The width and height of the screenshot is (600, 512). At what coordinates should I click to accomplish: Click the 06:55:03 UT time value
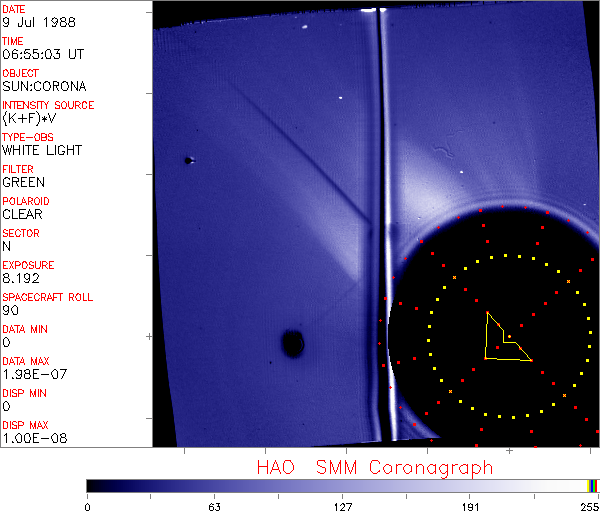tap(42, 54)
